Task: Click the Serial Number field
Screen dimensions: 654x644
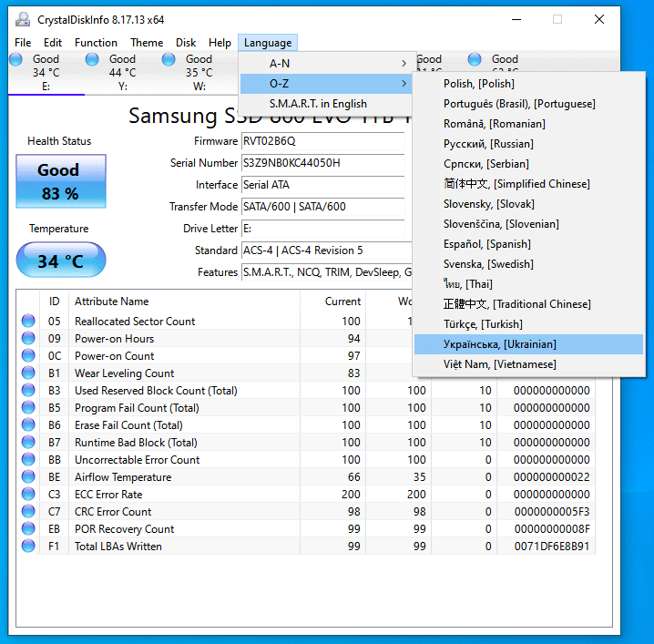Action: coord(323,163)
